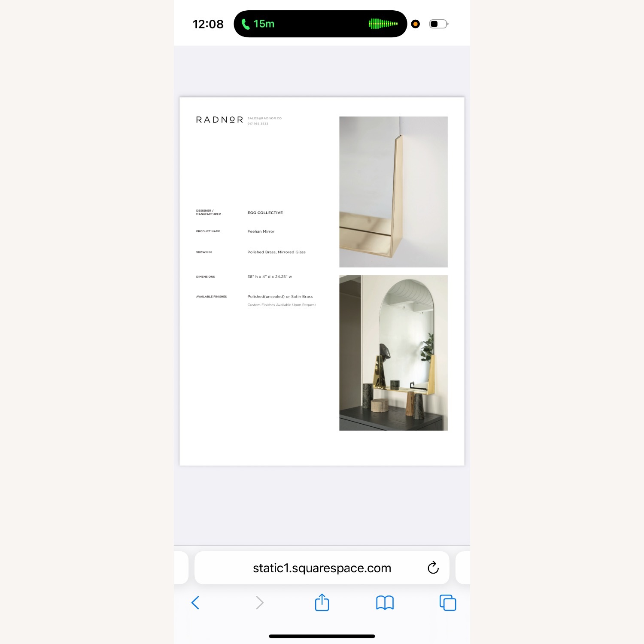Tap the green audio waveform indicator
Image resolution: width=644 pixels, height=644 pixels.
pyautogui.click(x=383, y=24)
